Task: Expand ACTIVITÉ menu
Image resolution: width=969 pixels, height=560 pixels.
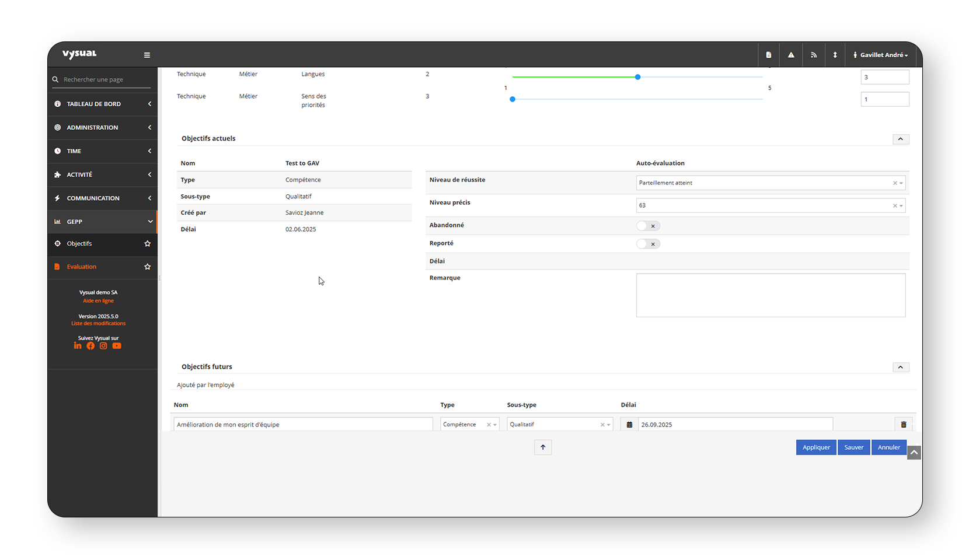Action: pyautogui.click(x=103, y=174)
